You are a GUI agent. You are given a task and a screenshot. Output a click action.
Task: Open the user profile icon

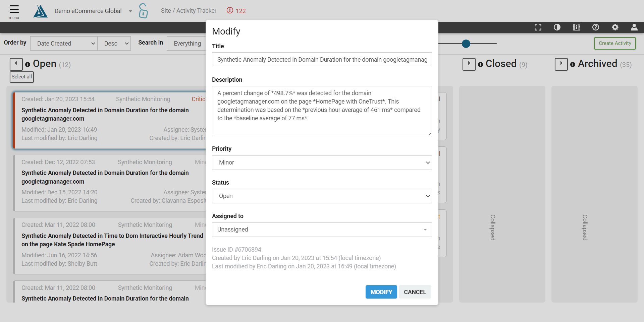(634, 27)
